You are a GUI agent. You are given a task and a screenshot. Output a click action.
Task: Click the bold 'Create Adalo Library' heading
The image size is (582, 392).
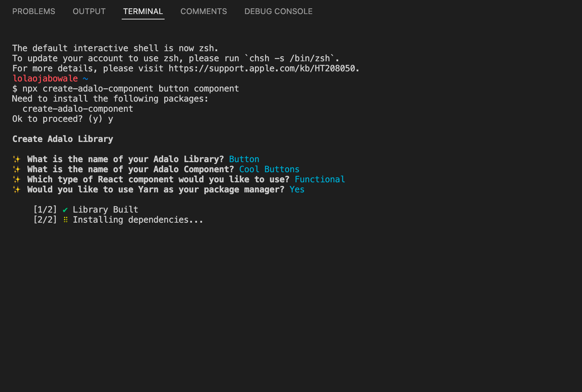[63, 139]
